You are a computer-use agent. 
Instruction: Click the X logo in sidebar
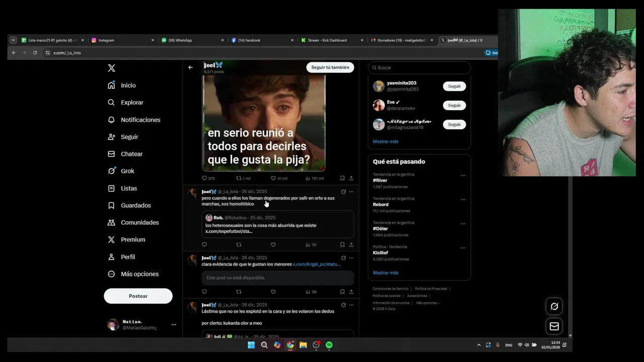pos(112,68)
